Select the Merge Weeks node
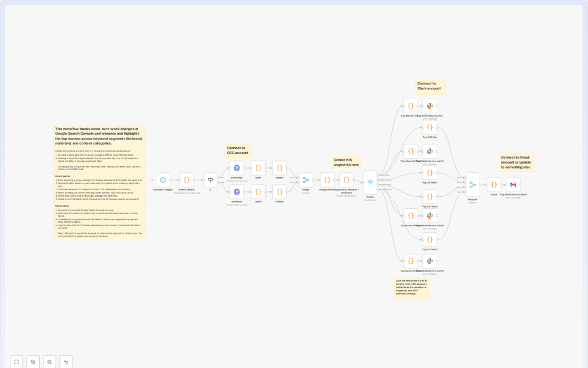588x368 pixels. [x=328, y=179]
